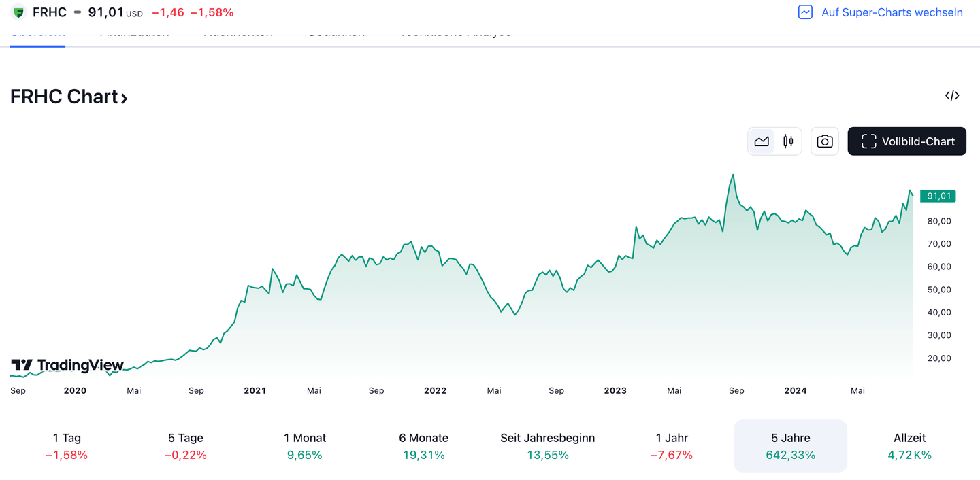Select the 5 Tage time range

pos(186,446)
